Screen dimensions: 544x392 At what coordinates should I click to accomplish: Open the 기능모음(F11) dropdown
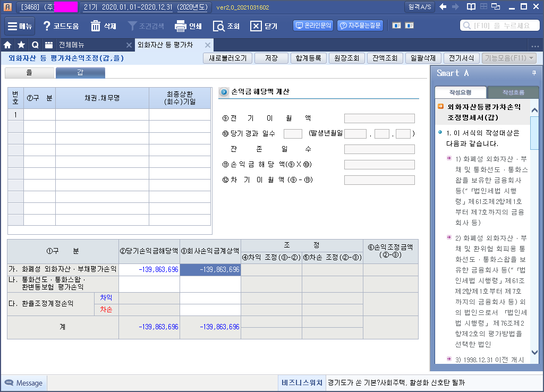(509, 58)
